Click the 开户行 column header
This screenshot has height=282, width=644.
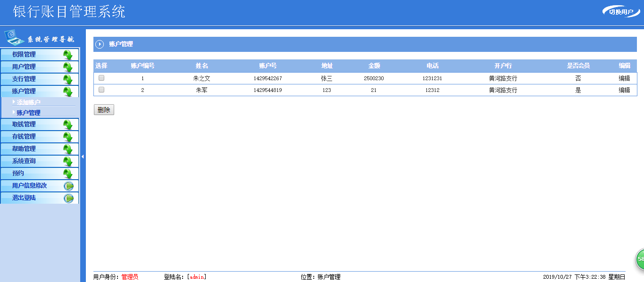point(503,66)
